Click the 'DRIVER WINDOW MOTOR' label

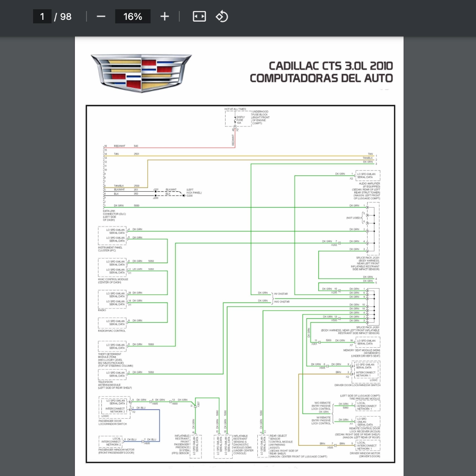(364, 453)
